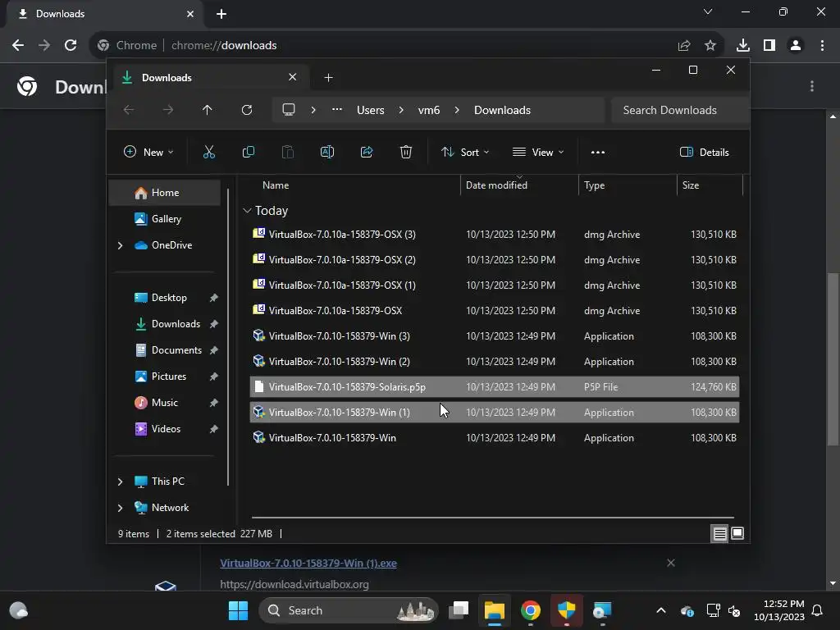Screen dimensions: 840x630
Task: Switch to large thumbnails view icon in status bar
Action: 737,533
